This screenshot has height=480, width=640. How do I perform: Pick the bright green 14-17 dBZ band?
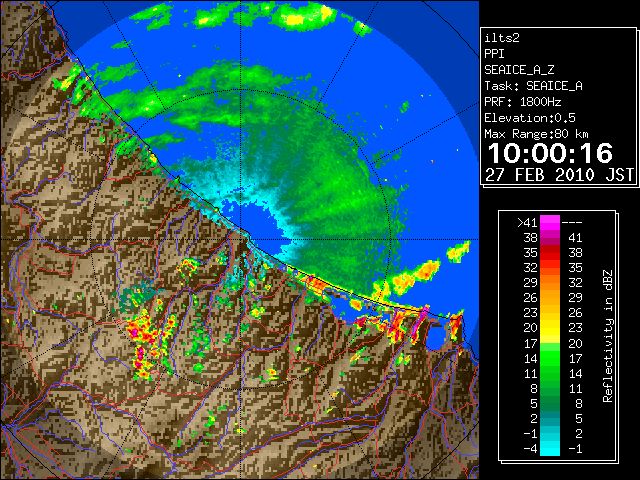click(x=550, y=358)
